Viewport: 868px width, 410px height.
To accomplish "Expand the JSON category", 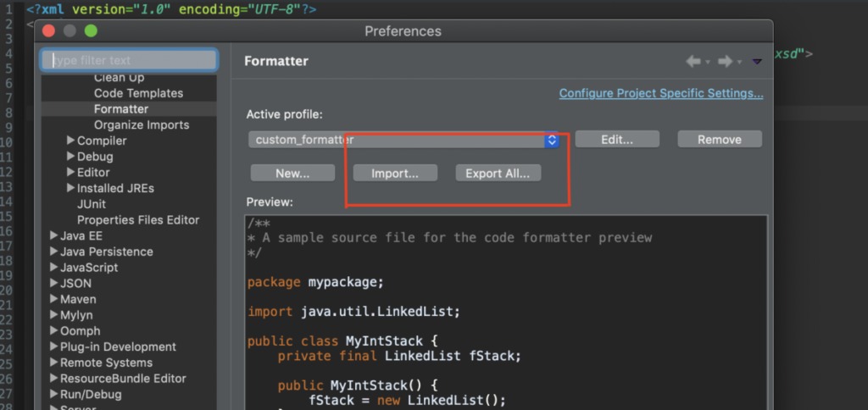I will click(x=53, y=283).
